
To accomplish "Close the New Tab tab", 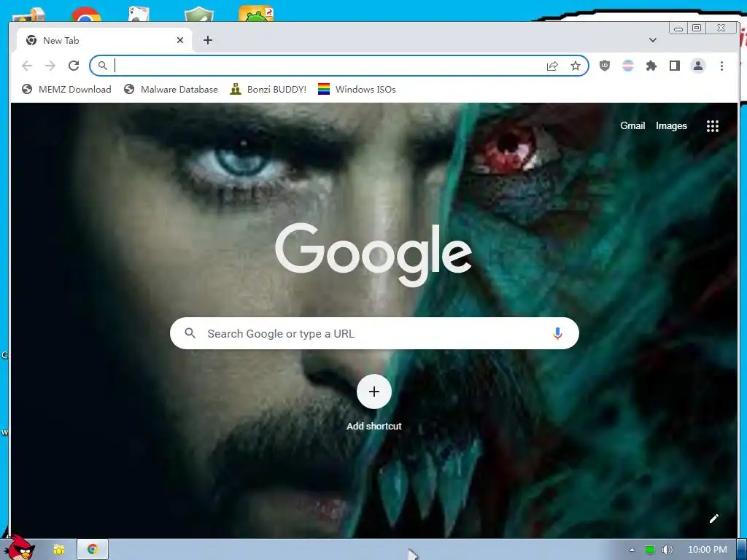I will pos(180,40).
